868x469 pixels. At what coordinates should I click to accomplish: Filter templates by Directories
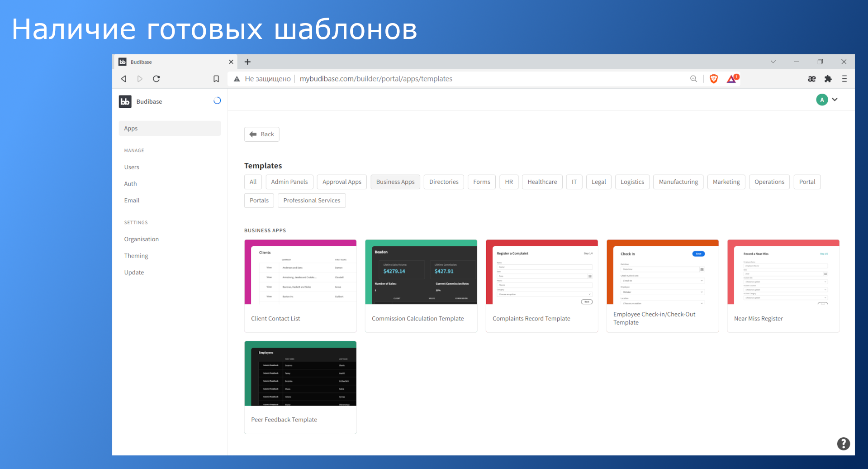coord(444,182)
